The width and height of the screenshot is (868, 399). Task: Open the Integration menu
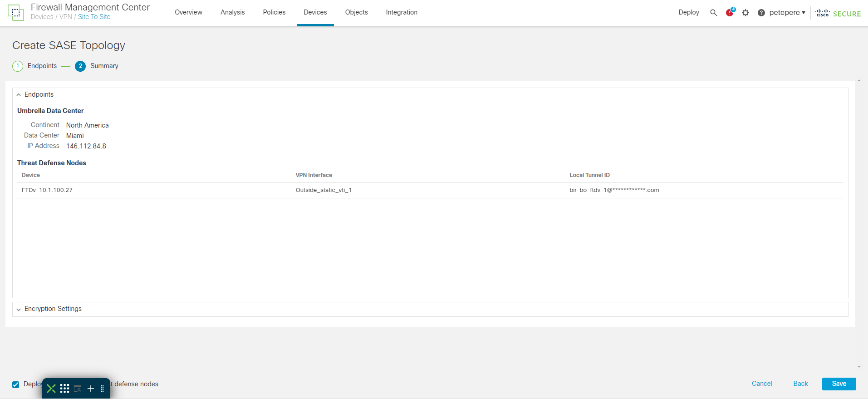[402, 12]
